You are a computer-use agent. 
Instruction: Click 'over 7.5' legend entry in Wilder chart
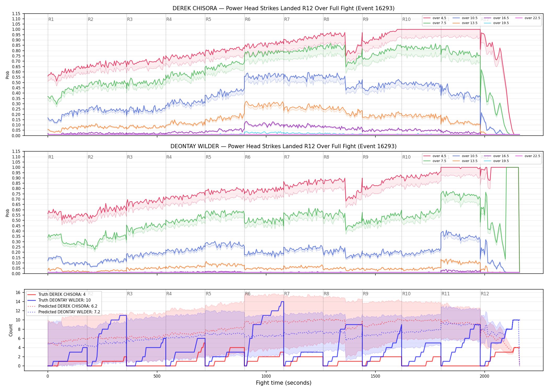coord(435,161)
